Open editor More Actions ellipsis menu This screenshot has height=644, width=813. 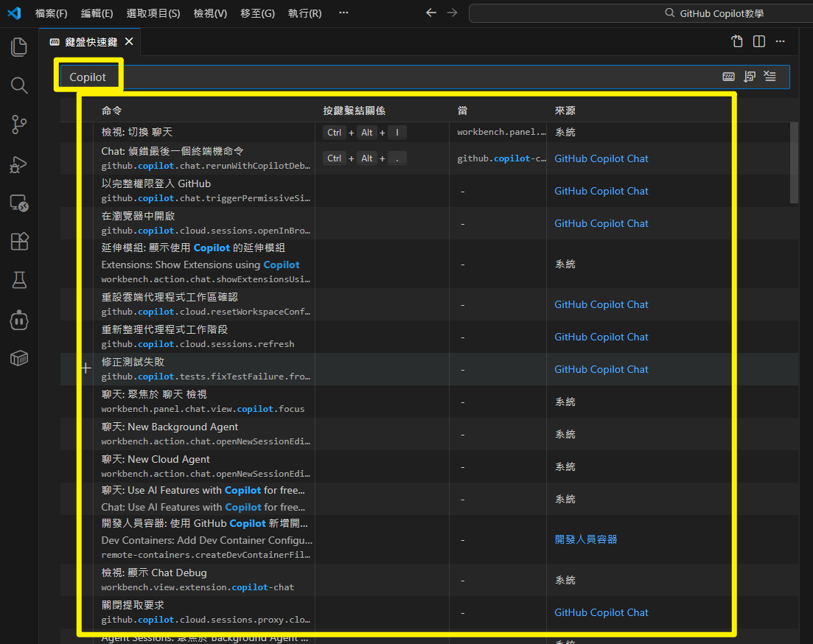(x=781, y=41)
